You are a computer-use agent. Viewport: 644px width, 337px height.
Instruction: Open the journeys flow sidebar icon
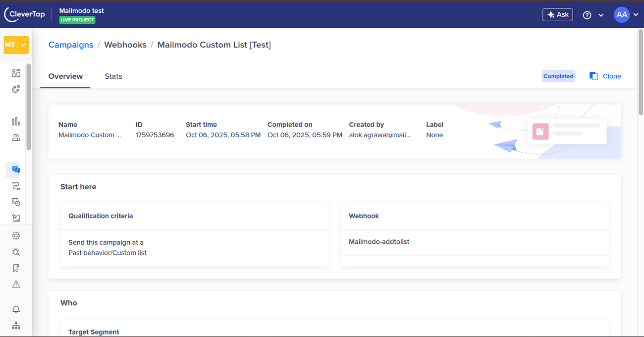click(16, 186)
